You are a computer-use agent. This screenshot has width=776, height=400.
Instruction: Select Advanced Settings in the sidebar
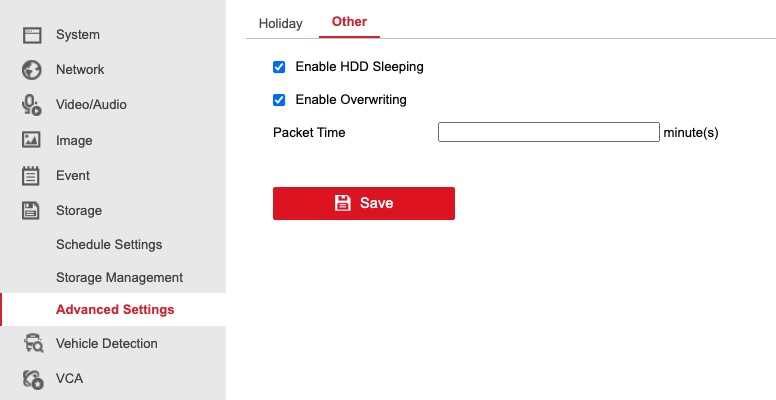(x=115, y=310)
